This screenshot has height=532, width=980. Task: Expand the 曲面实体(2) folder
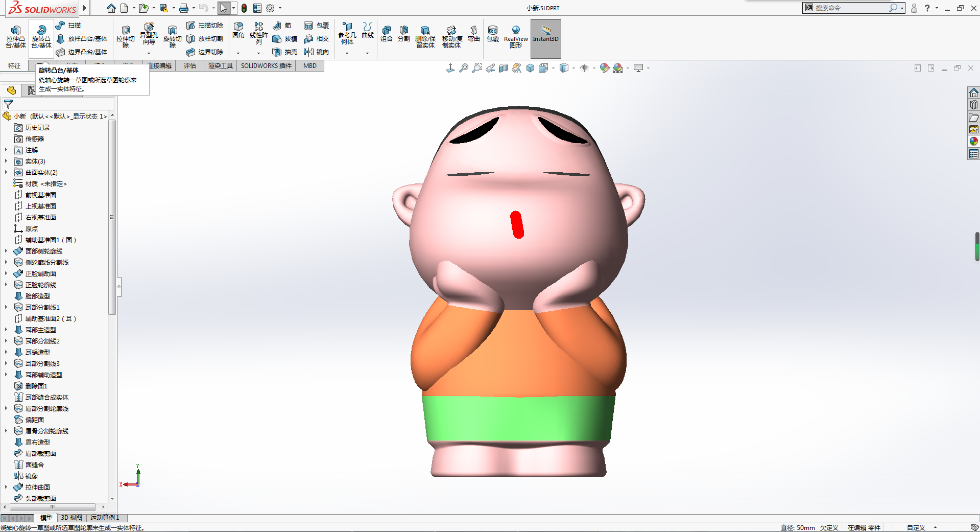click(6, 173)
